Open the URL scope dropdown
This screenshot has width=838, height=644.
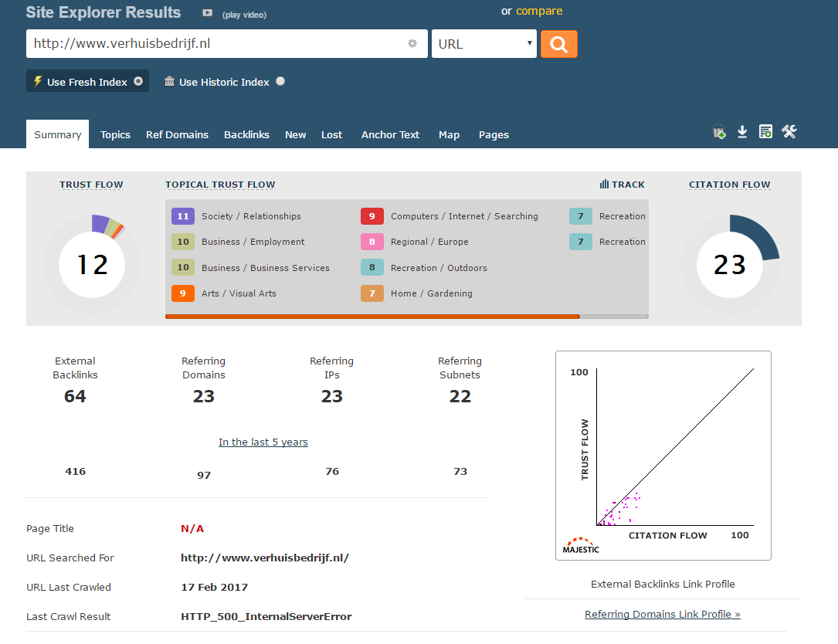[x=484, y=44]
